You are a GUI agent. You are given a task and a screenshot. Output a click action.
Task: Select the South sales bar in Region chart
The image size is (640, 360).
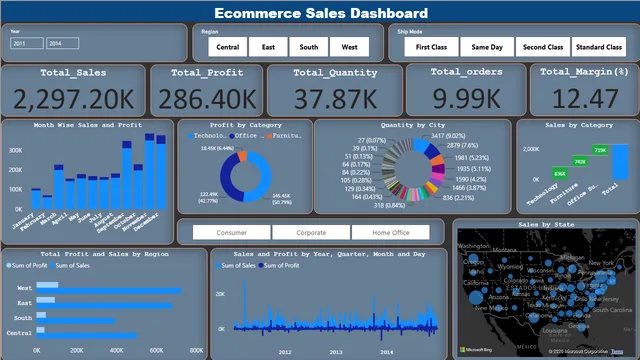coord(76,321)
